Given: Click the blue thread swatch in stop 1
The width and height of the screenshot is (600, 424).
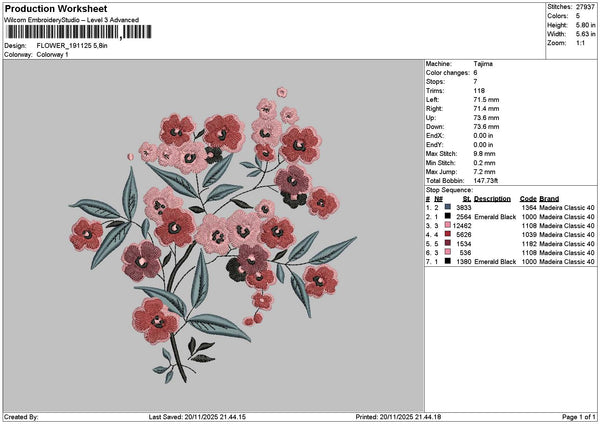Looking at the screenshot, I should point(448,207).
